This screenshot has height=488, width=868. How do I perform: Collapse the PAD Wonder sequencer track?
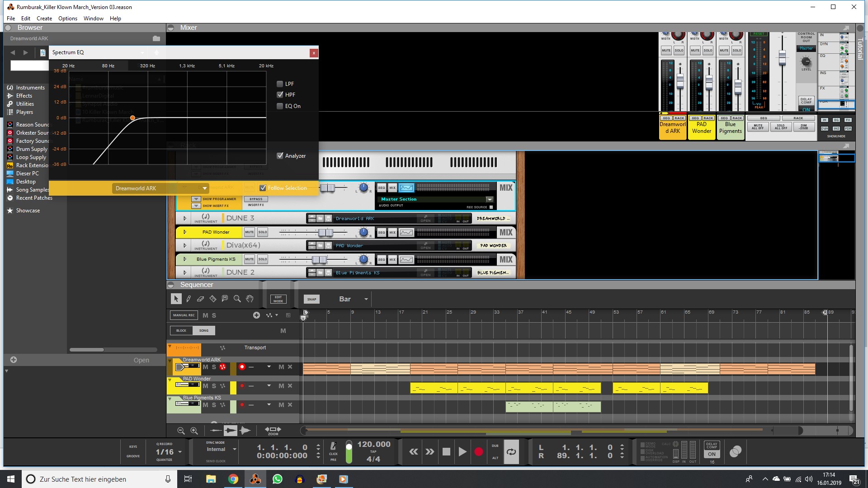click(170, 379)
